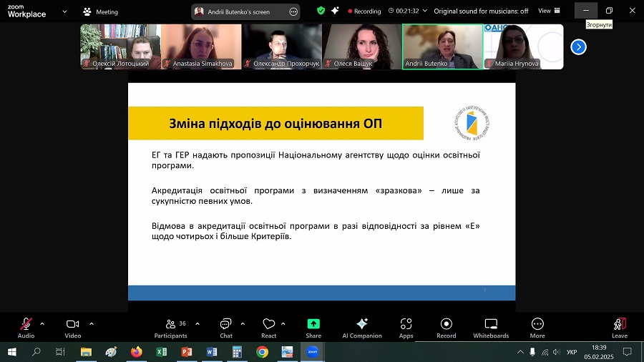Open the View menu

[x=548, y=11]
